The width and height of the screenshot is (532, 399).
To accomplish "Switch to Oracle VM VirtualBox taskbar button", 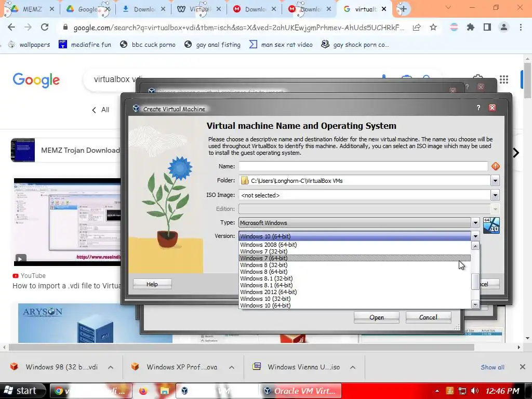I will 301,391.
